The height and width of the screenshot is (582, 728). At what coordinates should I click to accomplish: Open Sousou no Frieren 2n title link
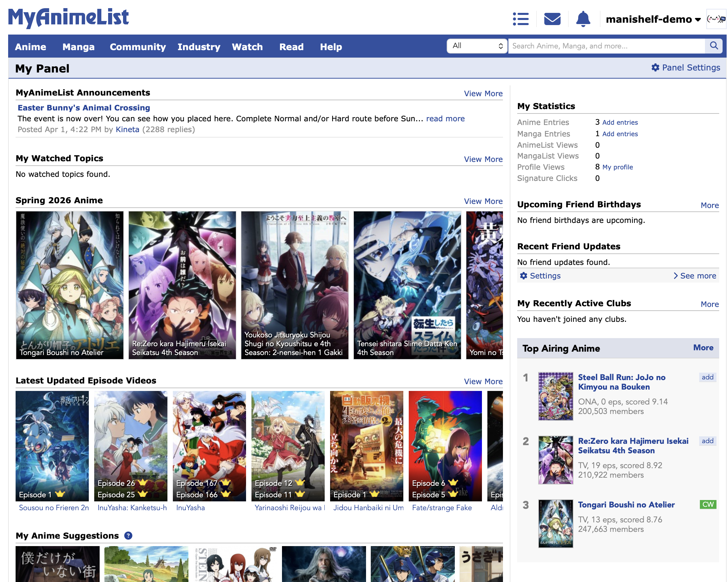point(54,508)
